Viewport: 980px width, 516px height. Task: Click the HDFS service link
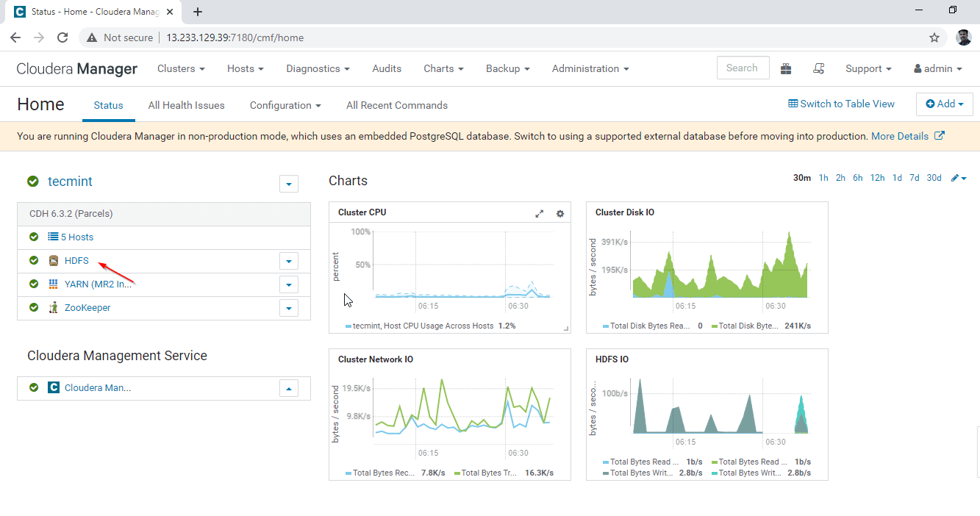[76, 261]
